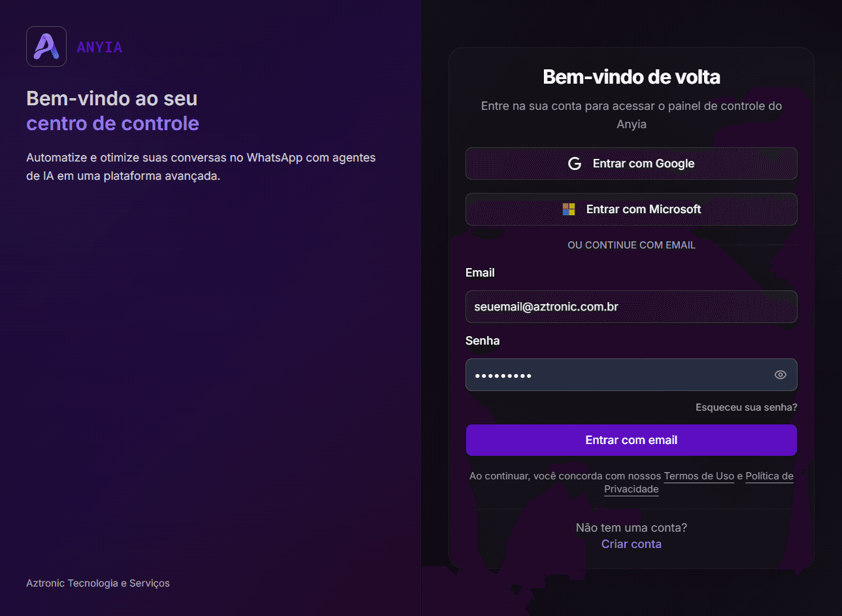
Task: Sign in with the Entrar com Microsoft button
Action: [631, 209]
